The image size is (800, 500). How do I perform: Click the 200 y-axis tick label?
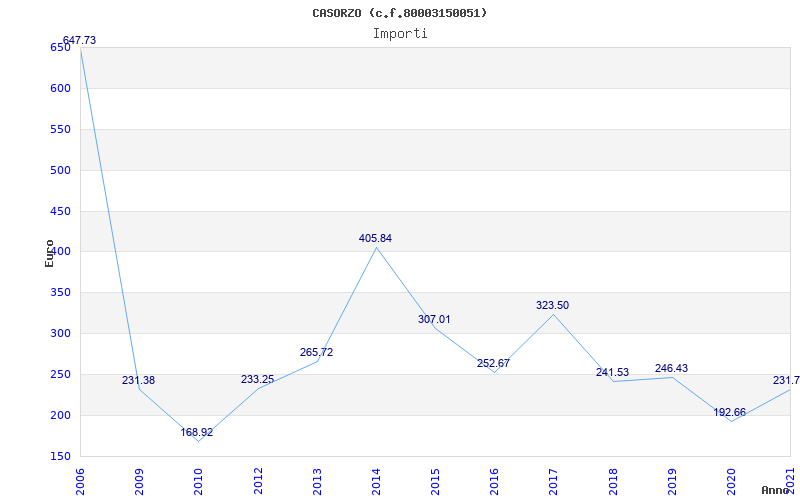point(60,415)
